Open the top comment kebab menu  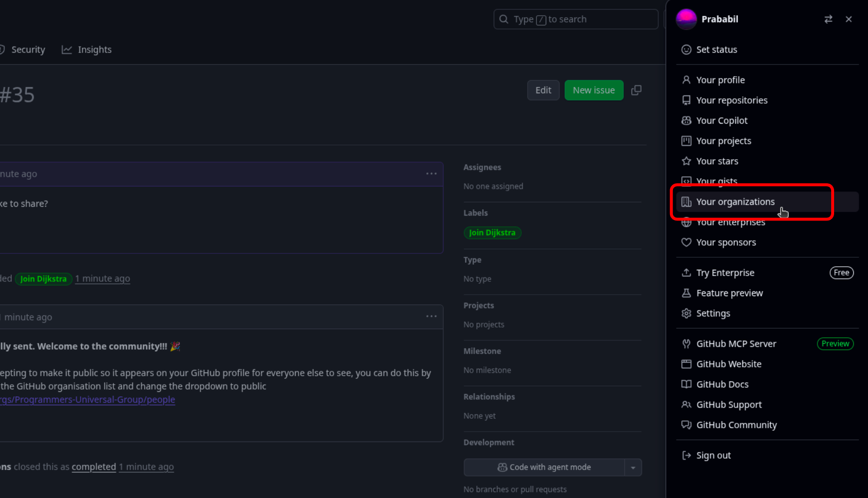coord(431,173)
